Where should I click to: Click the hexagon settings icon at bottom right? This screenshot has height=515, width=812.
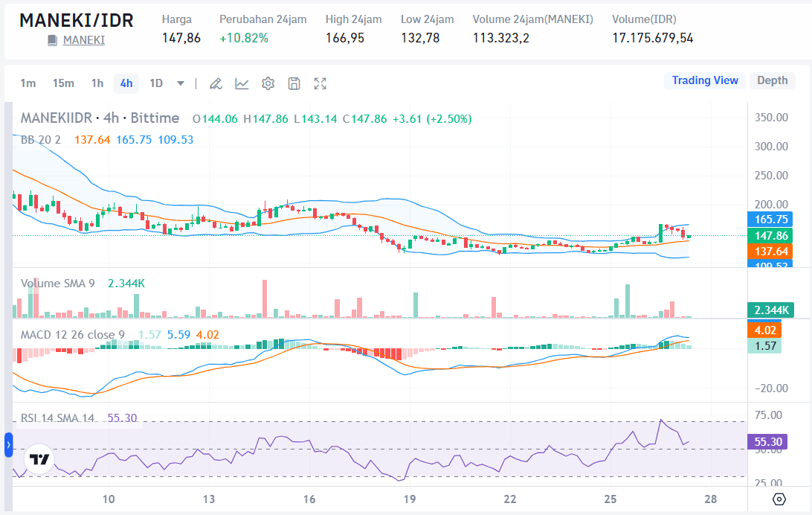[x=779, y=499]
